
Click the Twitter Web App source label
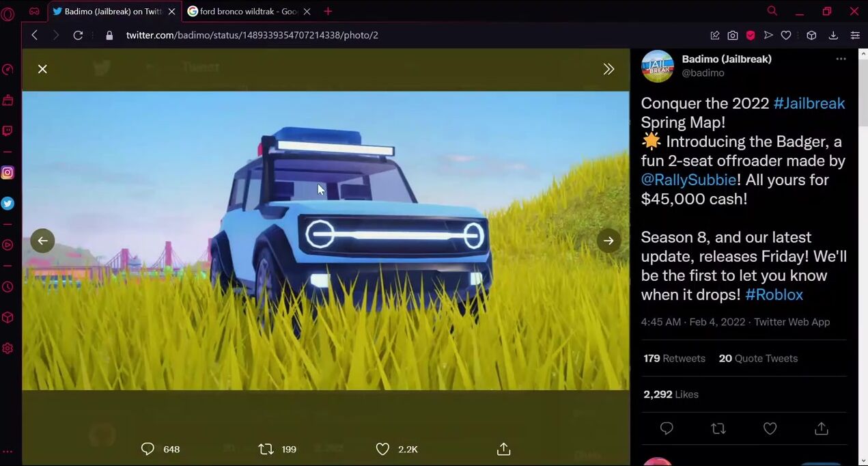[792, 322]
